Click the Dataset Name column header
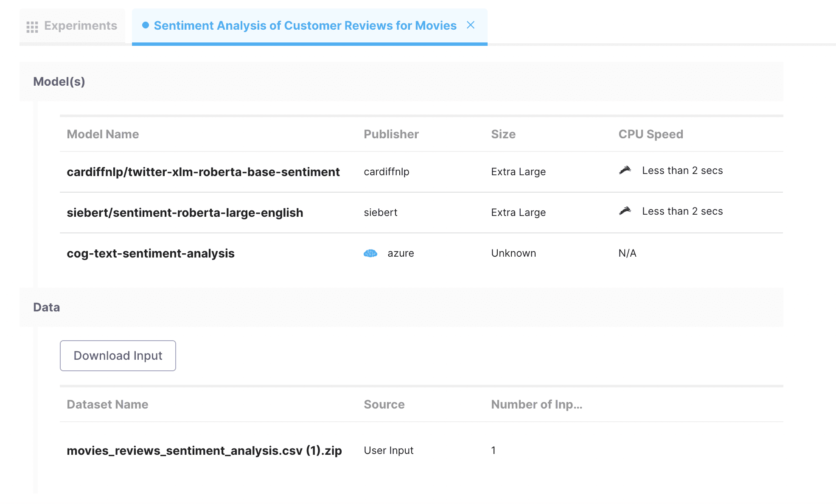 pyautogui.click(x=107, y=404)
